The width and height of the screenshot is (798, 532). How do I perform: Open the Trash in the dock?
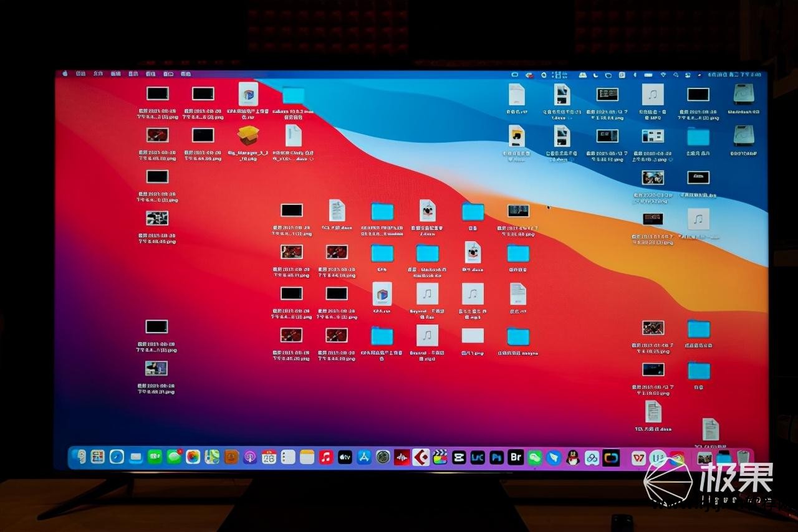point(743,458)
